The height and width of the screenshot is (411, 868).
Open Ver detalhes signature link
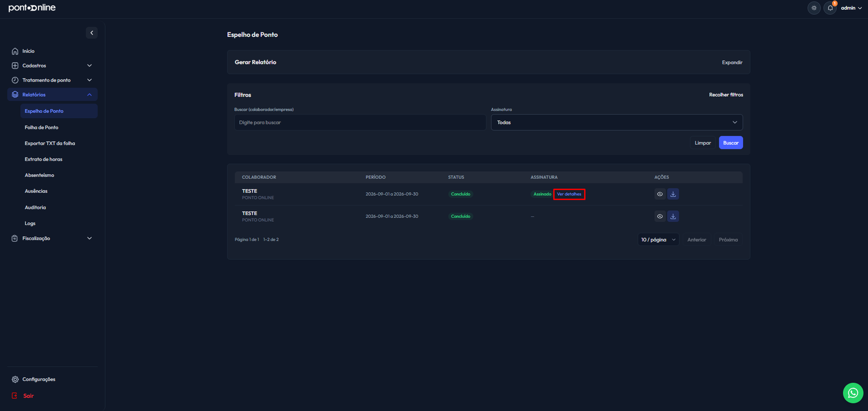569,194
